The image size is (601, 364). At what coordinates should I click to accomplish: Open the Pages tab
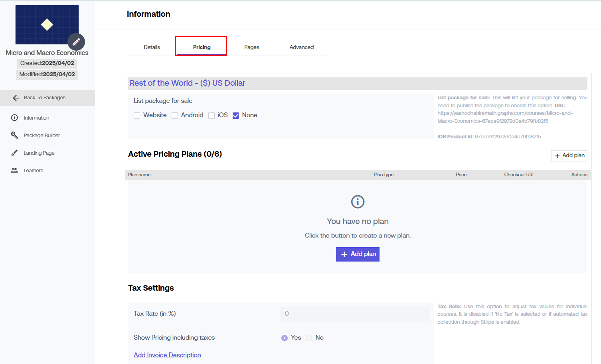(x=251, y=47)
